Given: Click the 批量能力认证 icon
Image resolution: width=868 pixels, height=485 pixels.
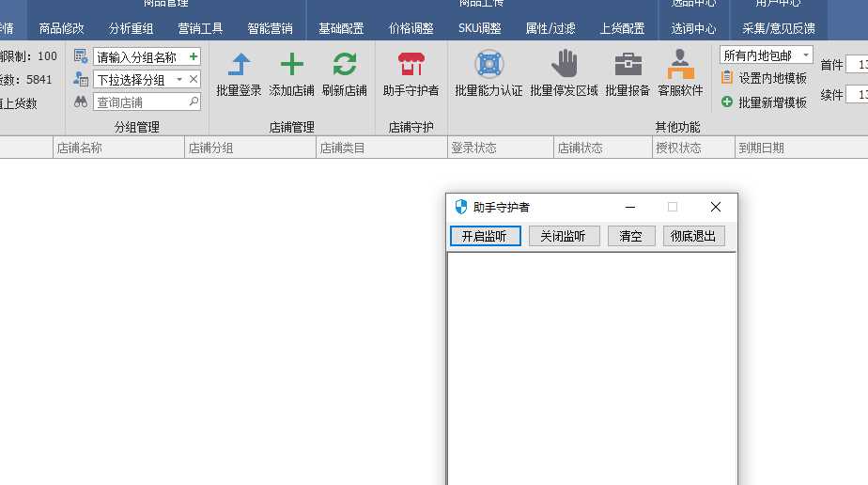Looking at the screenshot, I should [488, 65].
